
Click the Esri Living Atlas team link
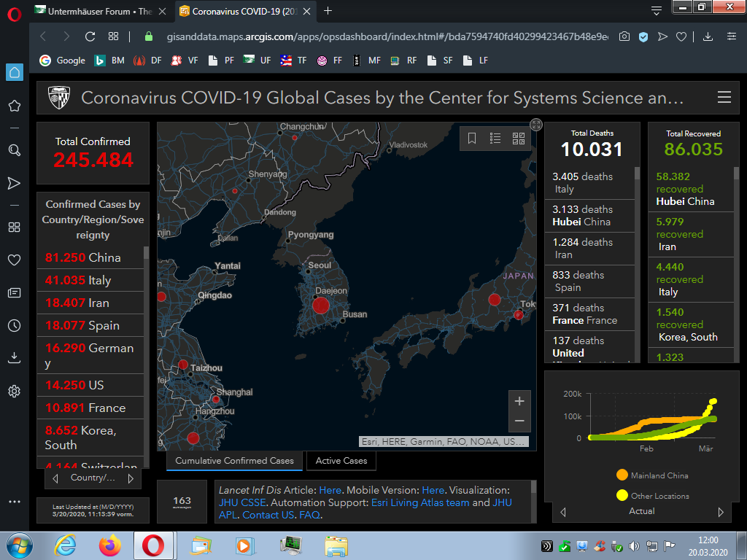(x=420, y=502)
